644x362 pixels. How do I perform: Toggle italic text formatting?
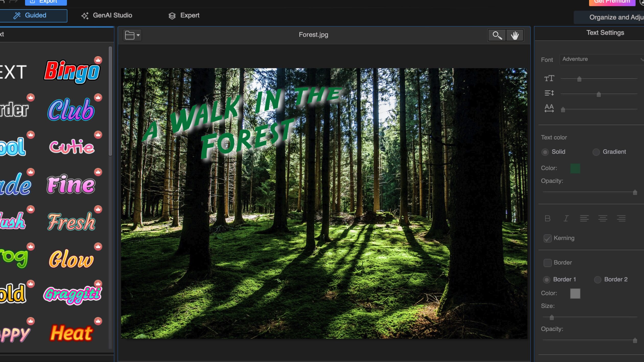(566, 219)
